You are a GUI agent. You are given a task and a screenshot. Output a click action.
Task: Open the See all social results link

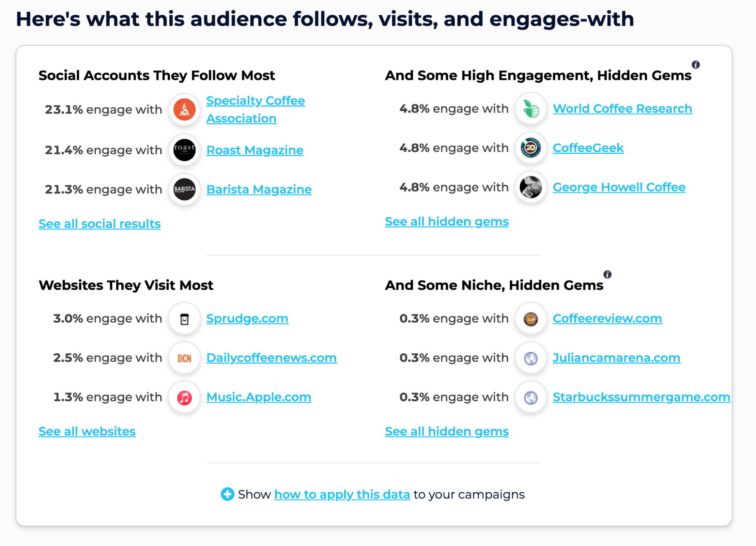tap(99, 224)
